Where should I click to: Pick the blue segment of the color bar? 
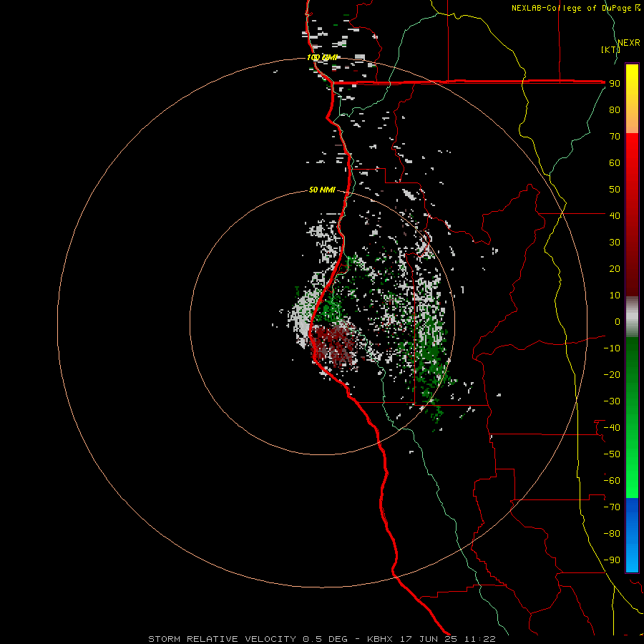632,535
